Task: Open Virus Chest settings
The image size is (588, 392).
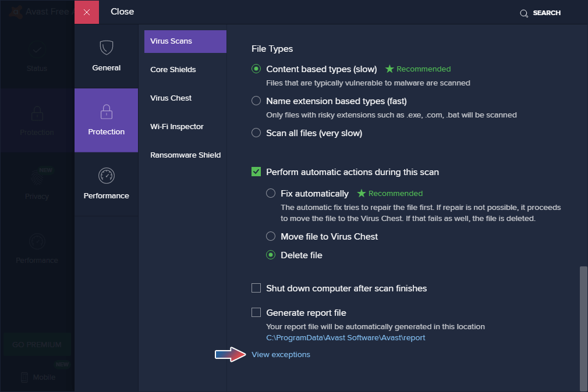Action: [171, 98]
